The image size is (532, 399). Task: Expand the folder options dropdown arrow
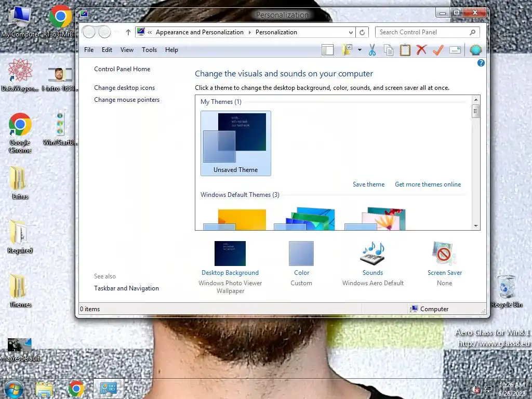click(x=360, y=50)
